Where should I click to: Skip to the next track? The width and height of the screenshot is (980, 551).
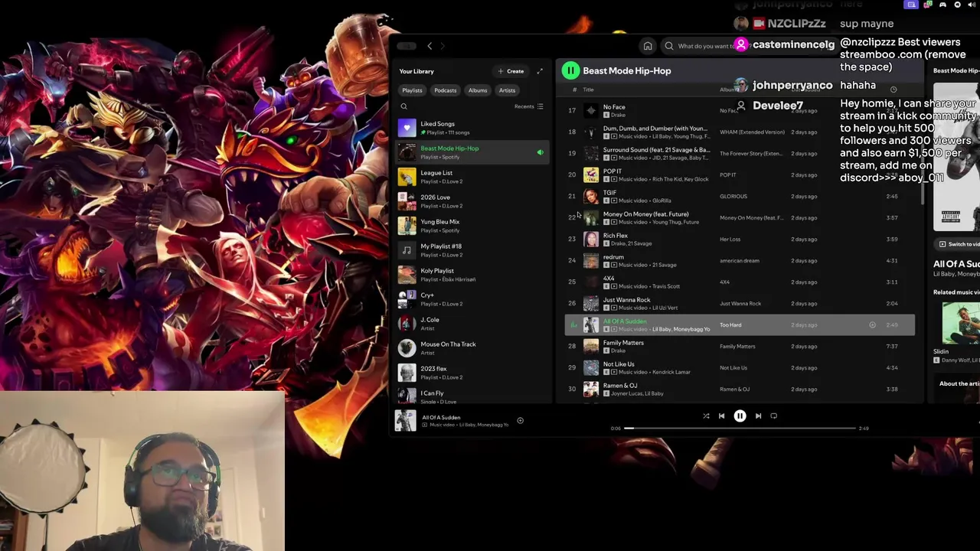pyautogui.click(x=758, y=416)
